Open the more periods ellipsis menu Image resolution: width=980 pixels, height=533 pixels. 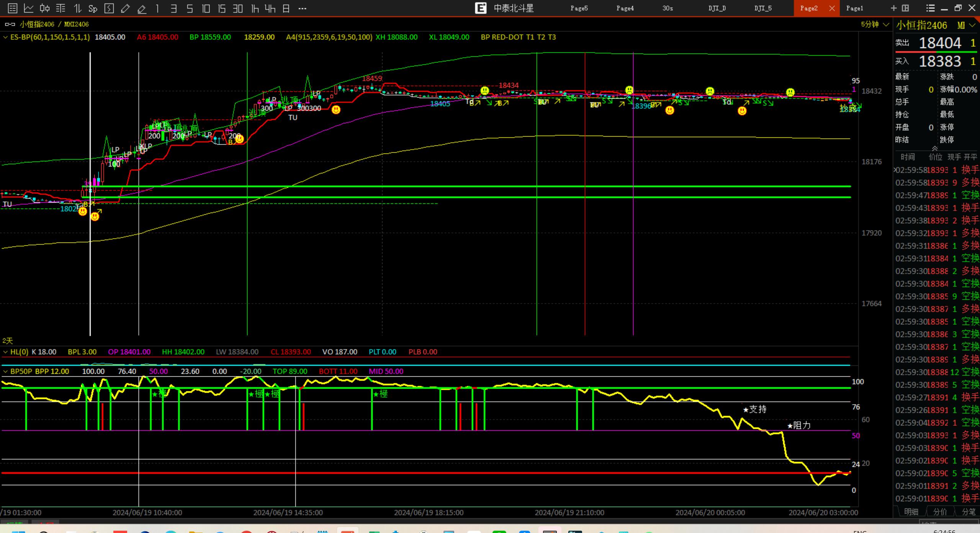[302, 8]
